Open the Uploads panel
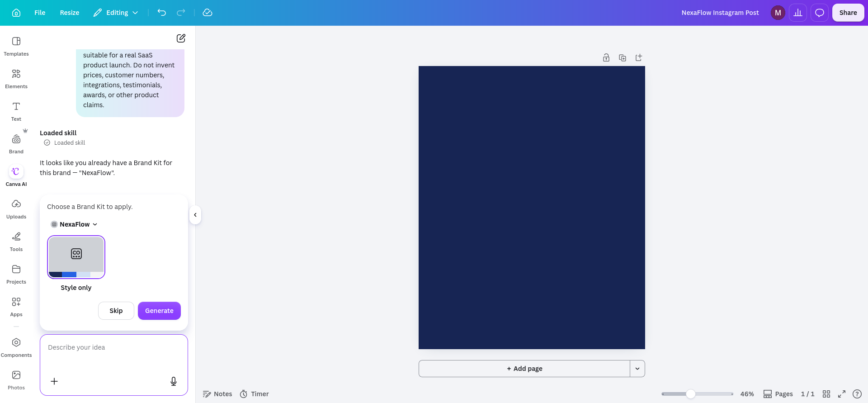The image size is (868, 403). point(16,209)
